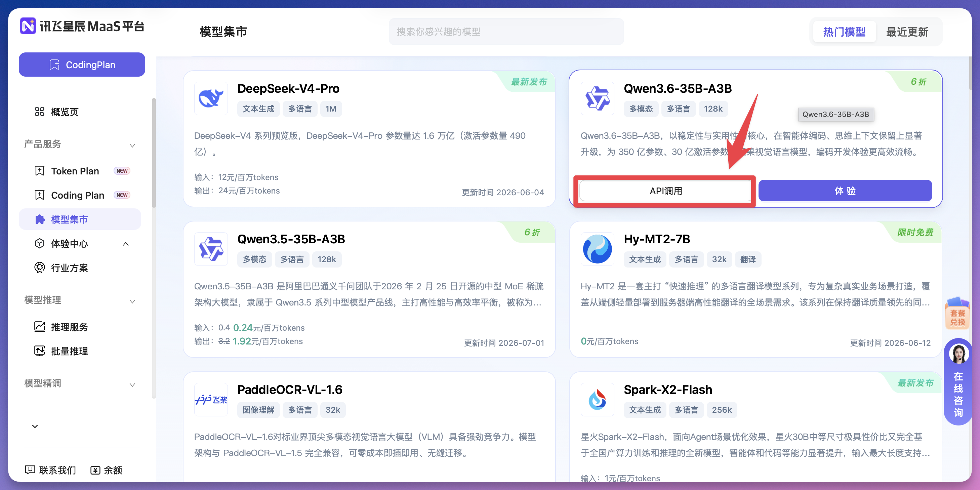The image size is (980, 490).
Task: Collapse the 模型推理 section chevron
Action: pos(132,301)
